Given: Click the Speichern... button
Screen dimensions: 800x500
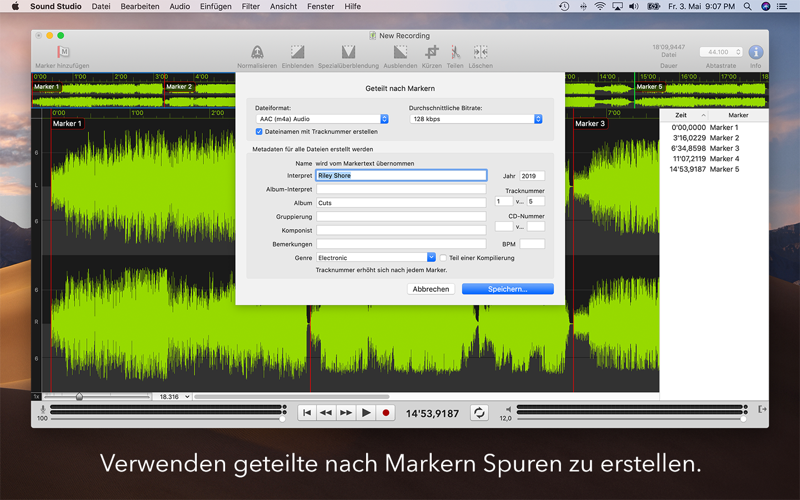Looking at the screenshot, I should [508, 289].
